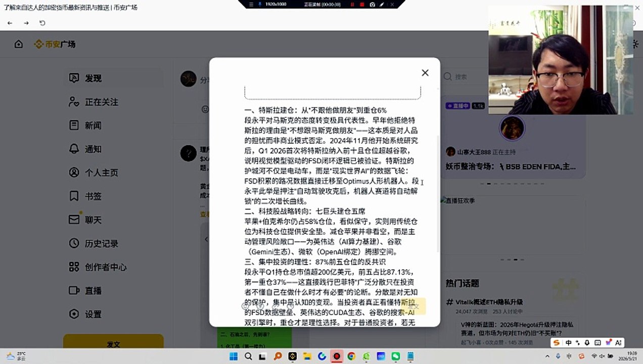643x364 pixels.
Task: Go back with browser back arrow
Action: (10, 23)
